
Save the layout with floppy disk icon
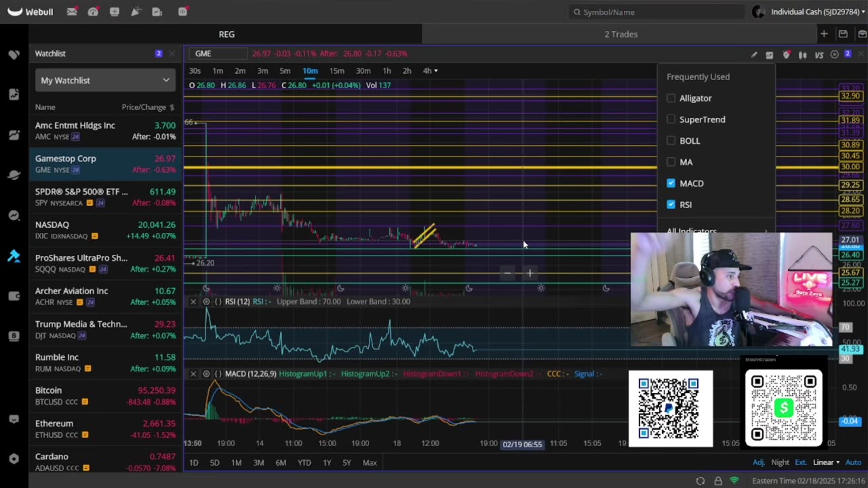click(843, 34)
